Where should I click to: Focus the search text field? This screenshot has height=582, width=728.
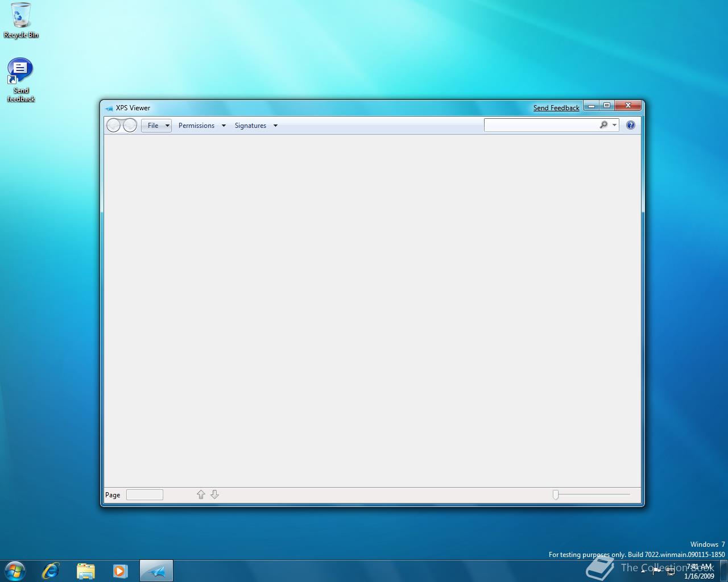pos(540,125)
